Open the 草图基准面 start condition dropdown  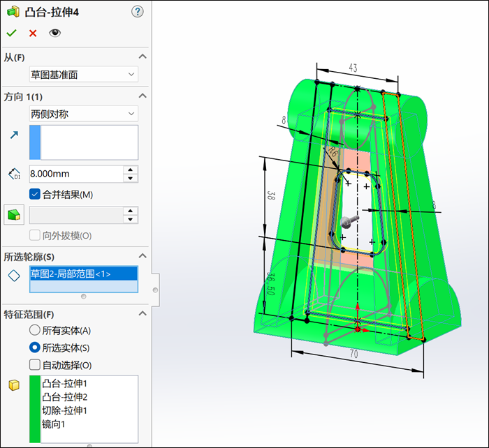pyautogui.click(x=83, y=74)
